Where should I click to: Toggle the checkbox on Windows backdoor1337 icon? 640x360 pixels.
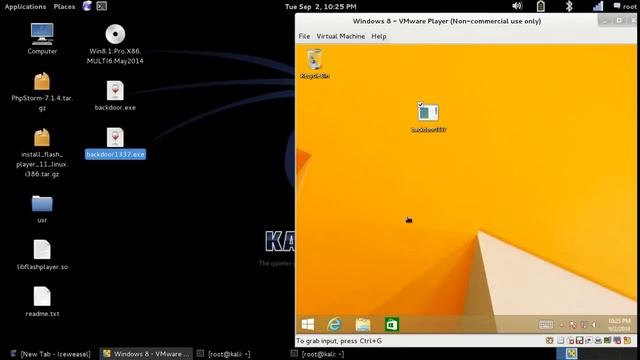420,104
